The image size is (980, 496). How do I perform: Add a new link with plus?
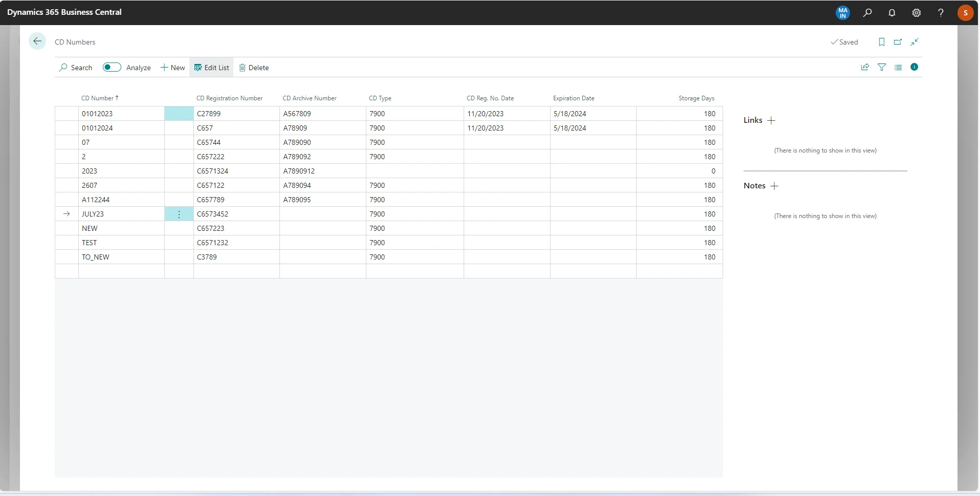[x=771, y=120]
